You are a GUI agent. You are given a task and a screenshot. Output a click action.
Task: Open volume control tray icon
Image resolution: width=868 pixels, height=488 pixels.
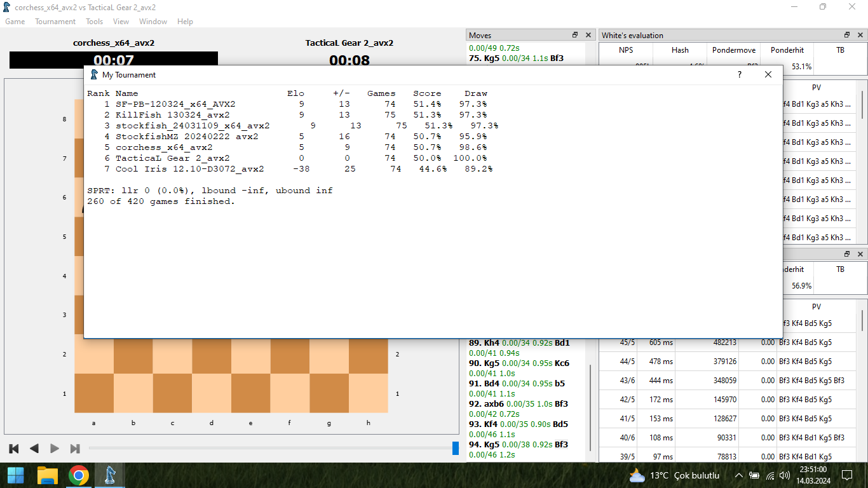point(786,475)
